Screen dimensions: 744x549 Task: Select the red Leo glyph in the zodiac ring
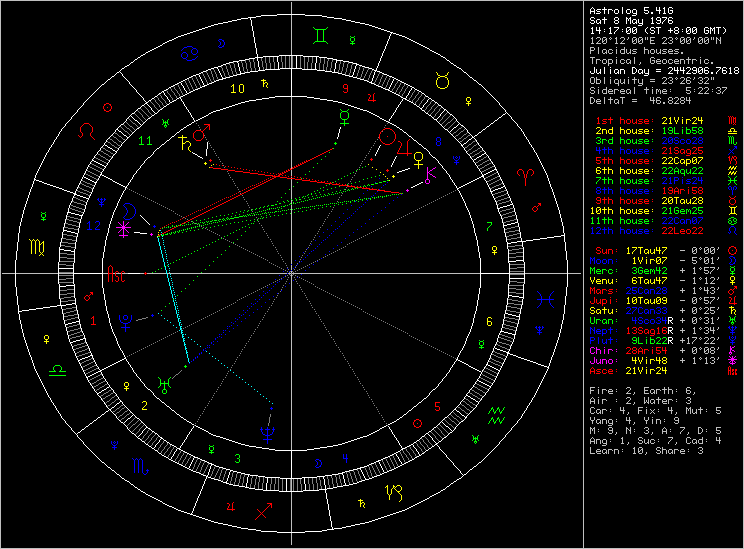click(87, 131)
